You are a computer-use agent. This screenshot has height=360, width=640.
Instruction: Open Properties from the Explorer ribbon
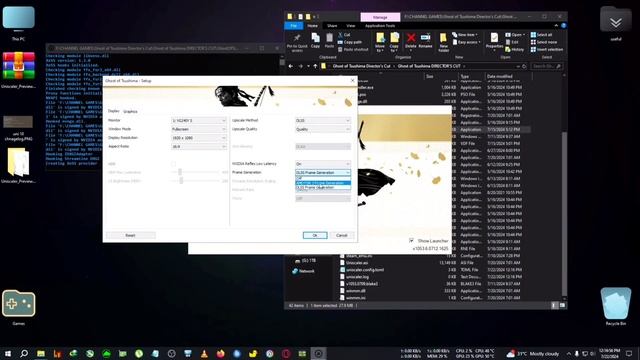click(494, 41)
